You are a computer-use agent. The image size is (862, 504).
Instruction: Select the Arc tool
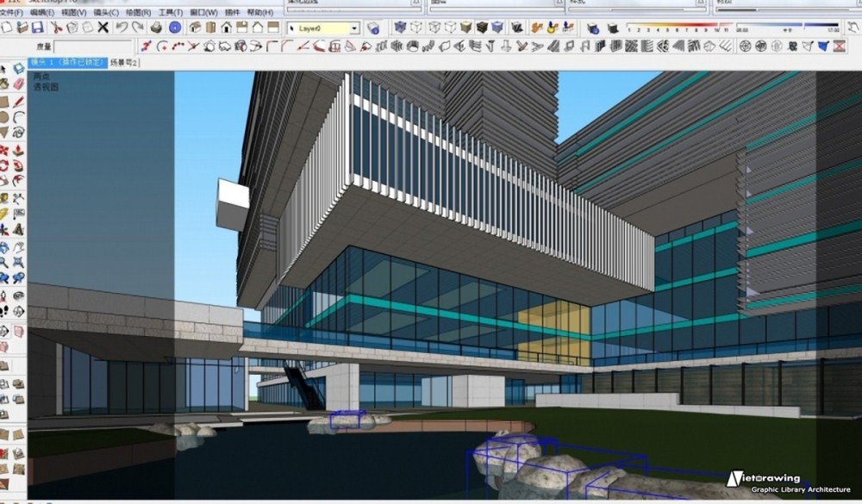point(19,117)
